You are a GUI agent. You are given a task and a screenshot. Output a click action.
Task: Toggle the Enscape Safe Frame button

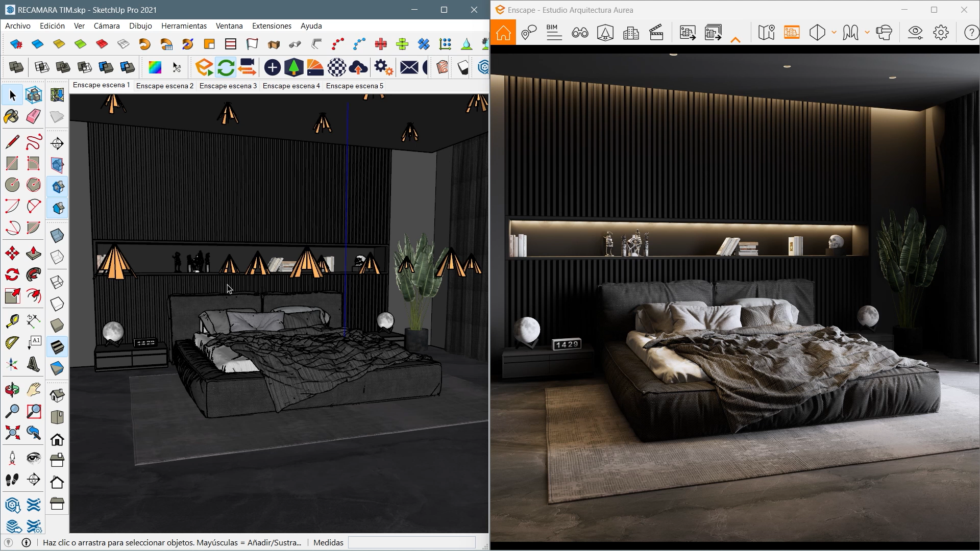[791, 33]
